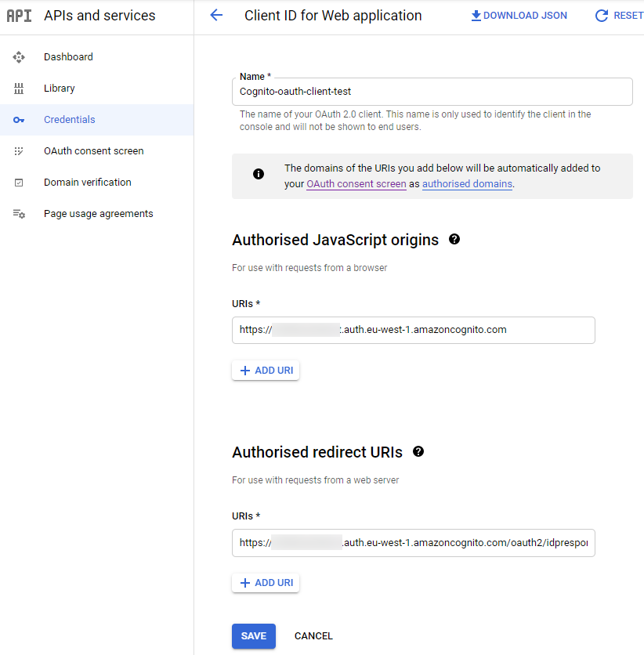The image size is (644, 655).
Task: Click plus icon under redirect URIs
Action: (245, 583)
